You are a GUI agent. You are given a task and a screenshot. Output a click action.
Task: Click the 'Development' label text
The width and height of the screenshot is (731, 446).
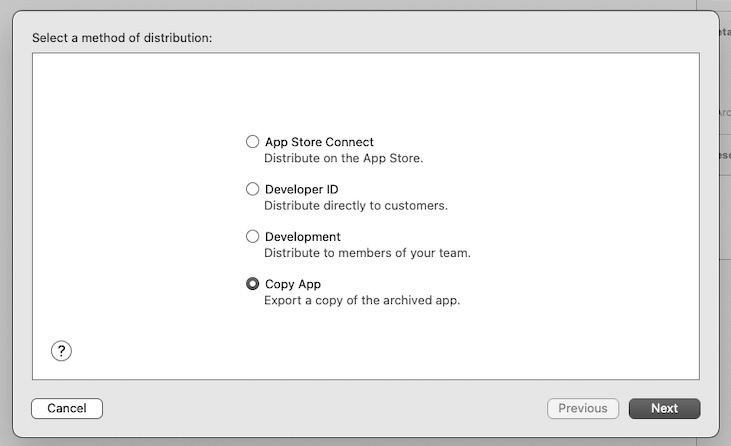pyautogui.click(x=303, y=237)
